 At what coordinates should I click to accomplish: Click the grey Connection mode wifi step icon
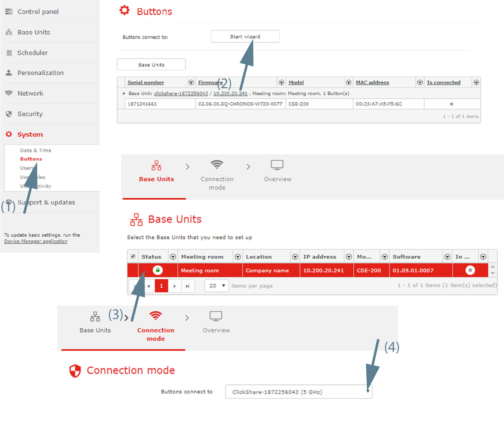[217, 165]
